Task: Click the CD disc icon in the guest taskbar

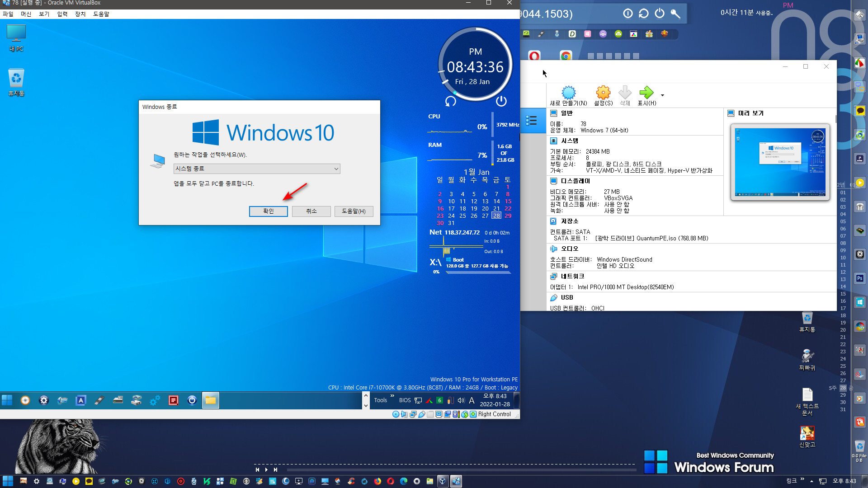Action: (x=25, y=400)
